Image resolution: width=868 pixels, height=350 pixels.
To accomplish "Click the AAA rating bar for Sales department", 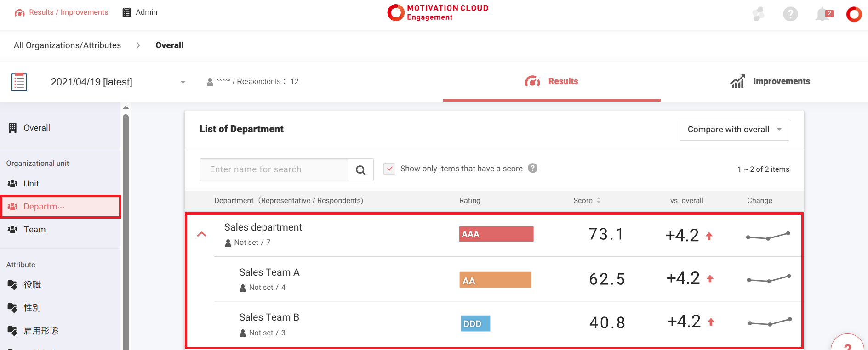I will click(496, 234).
